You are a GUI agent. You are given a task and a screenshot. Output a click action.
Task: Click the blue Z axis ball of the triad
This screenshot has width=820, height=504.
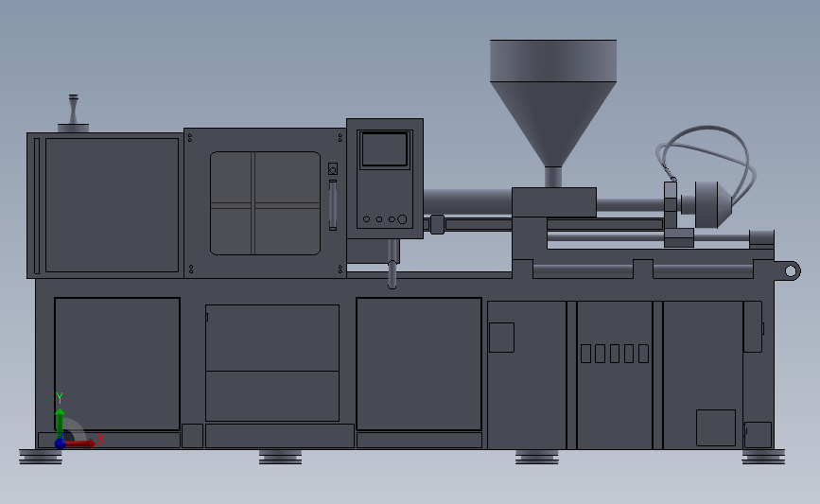(x=61, y=443)
